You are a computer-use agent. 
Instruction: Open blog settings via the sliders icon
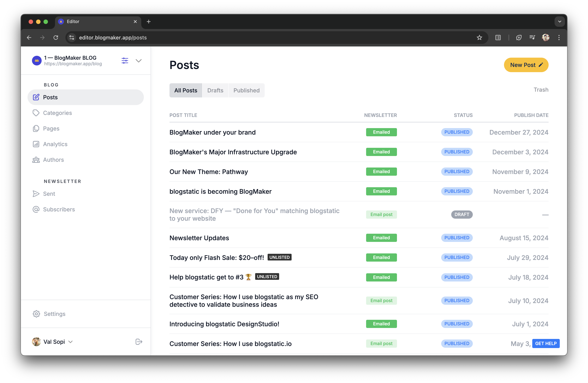coord(125,61)
